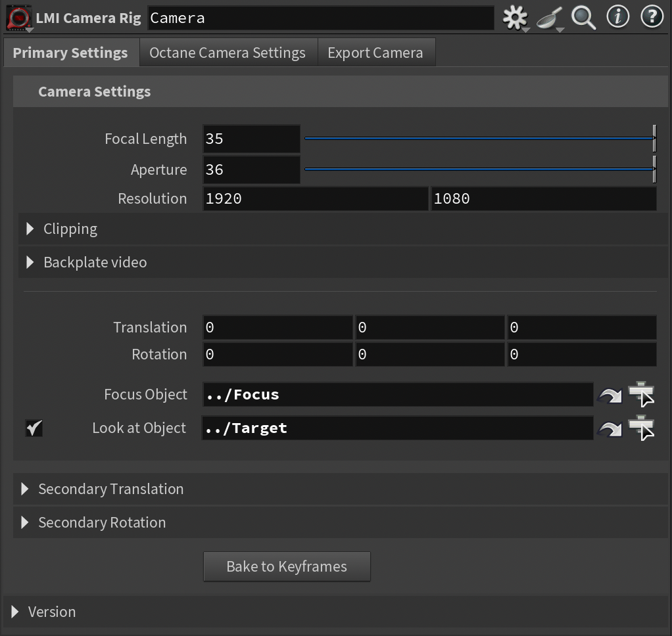This screenshot has height=636, width=672.
Task: Click the magnifying glass search icon
Action: [583, 18]
